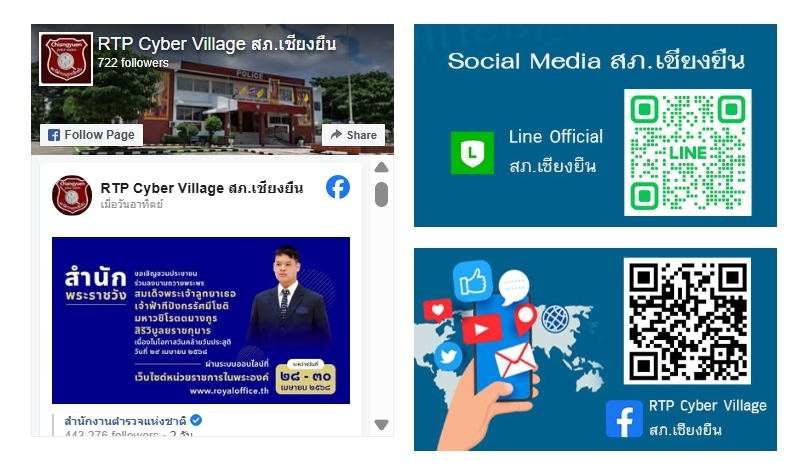The width and height of the screenshot is (796, 476).
Task: Click the round page avatar beside the post title
Action: (72, 195)
